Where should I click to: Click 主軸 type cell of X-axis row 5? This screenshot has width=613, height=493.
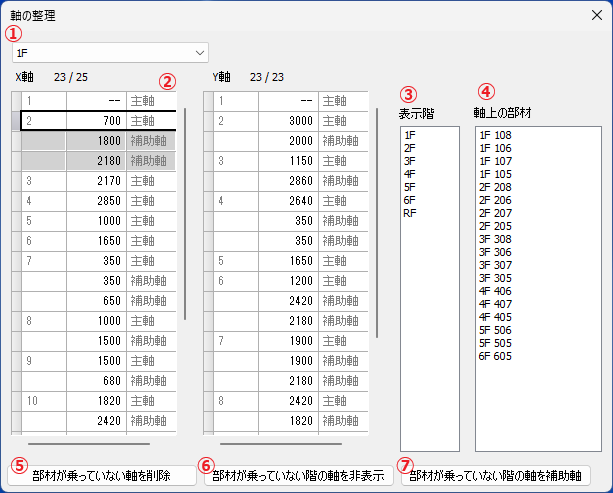tap(151, 221)
